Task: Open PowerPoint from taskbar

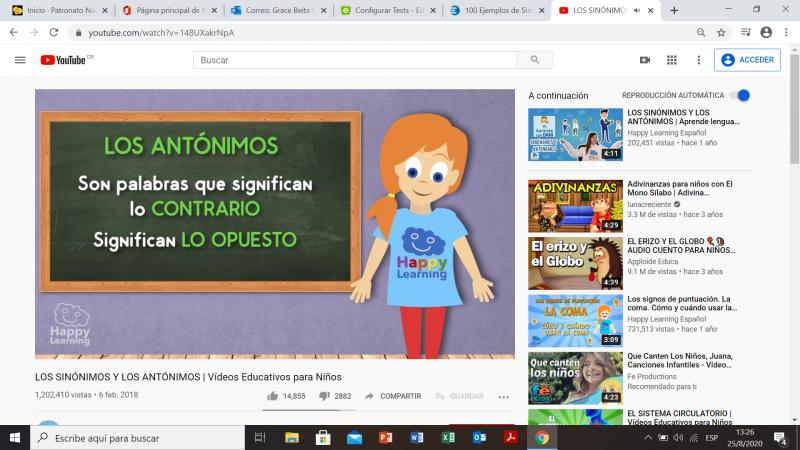Action: pos(386,438)
